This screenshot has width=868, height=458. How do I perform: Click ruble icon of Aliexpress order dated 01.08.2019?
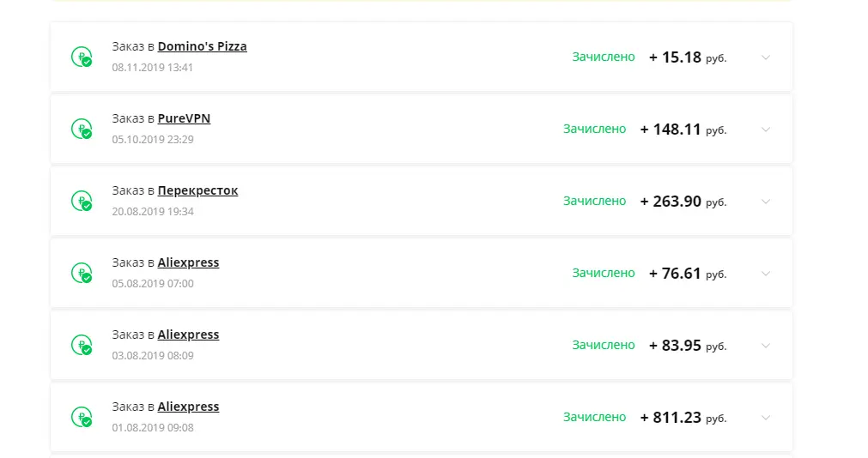coord(82,417)
